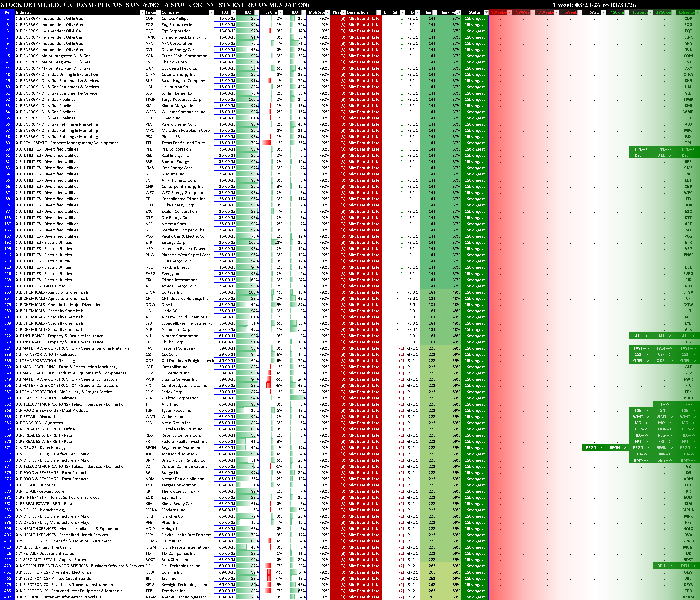Open the MStrScore column filter
Image resolution: width=700 pixels, height=600 pixels.
327,12
